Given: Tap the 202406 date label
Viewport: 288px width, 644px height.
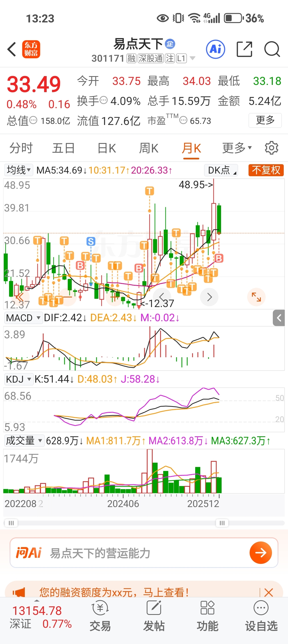Looking at the screenshot, I should pyautogui.click(x=123, y=504).
